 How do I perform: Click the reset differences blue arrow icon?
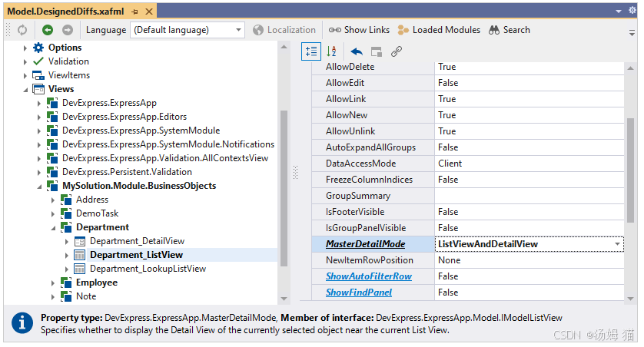point(357,51)
